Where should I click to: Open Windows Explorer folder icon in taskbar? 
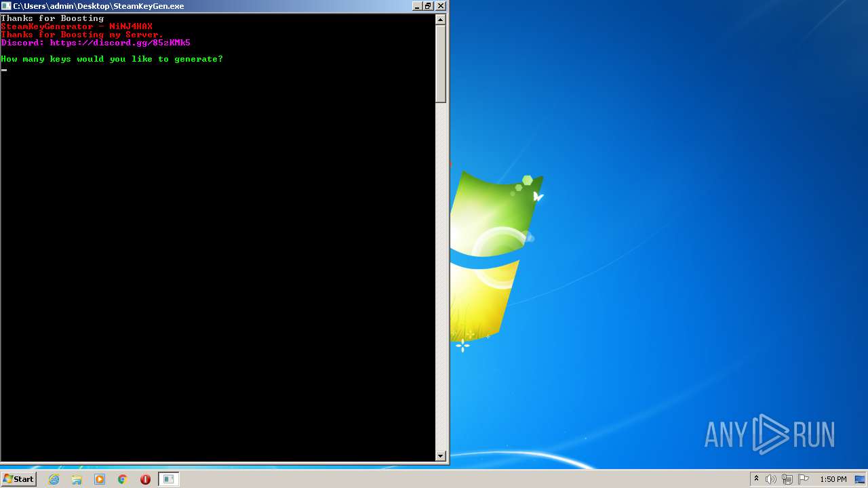[x=77, y=479]
